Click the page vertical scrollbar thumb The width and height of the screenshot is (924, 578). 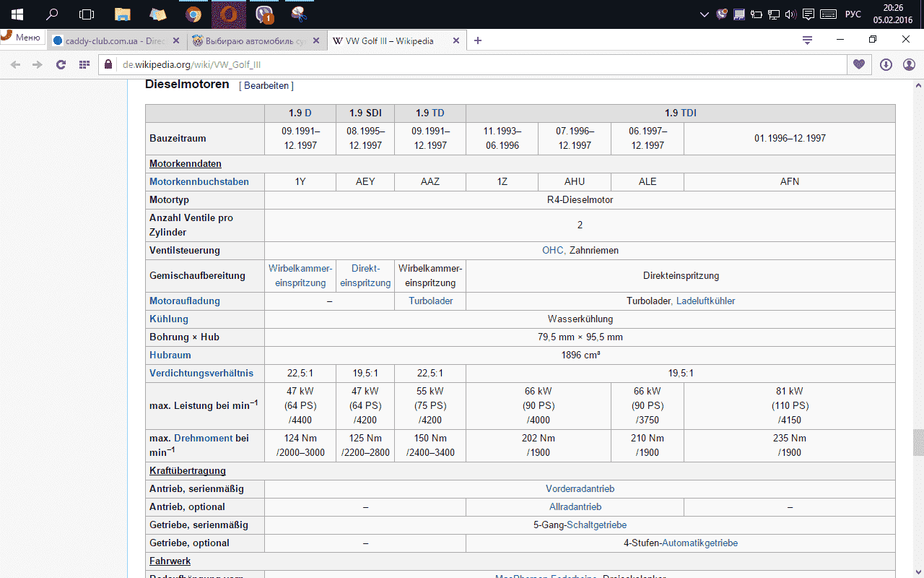coord(918,442)
